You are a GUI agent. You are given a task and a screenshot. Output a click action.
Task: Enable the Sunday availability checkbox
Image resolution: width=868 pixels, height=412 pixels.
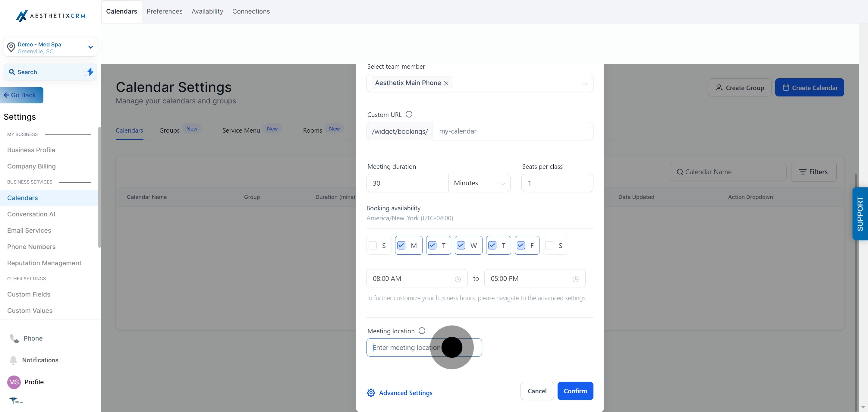click(x=373, y=246)
